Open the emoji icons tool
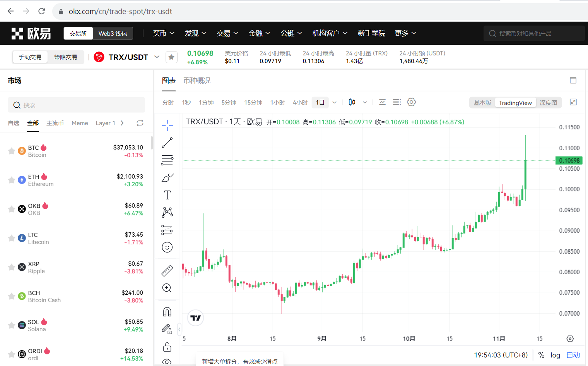 tap(167, 247)
